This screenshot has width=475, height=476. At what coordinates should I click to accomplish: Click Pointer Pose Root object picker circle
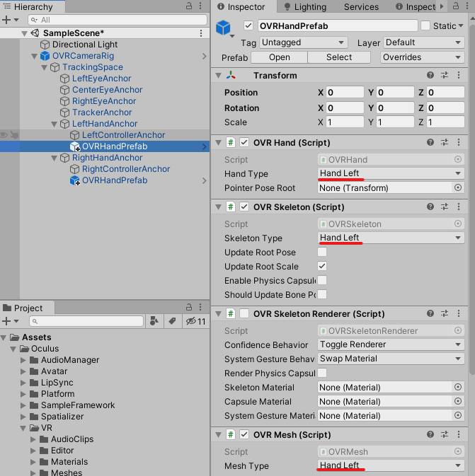[458, 187]
